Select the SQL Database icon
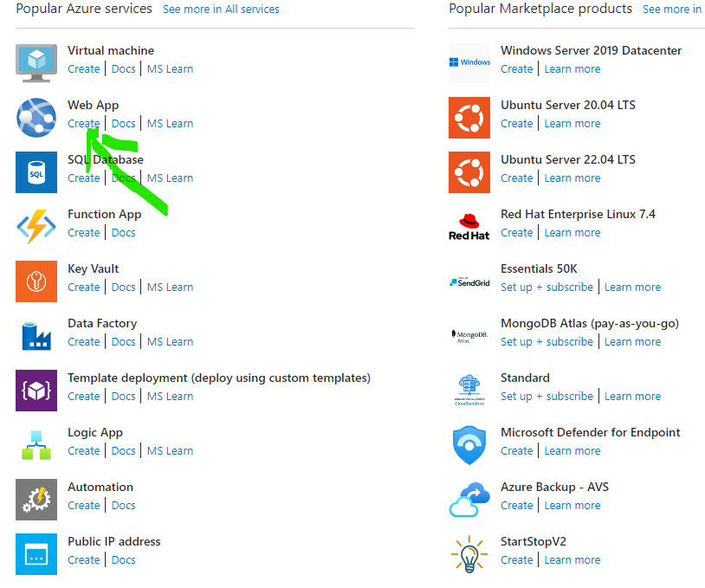705x588 pixels. 36,172
